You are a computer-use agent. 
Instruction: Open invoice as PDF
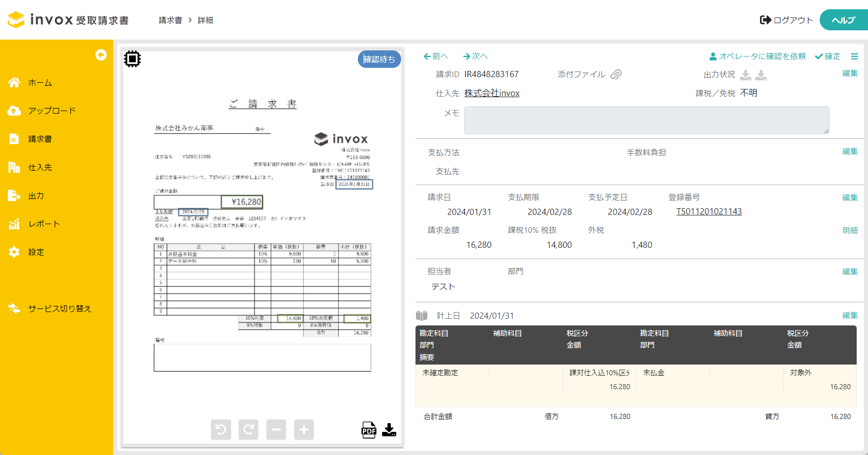coord(369,430)
